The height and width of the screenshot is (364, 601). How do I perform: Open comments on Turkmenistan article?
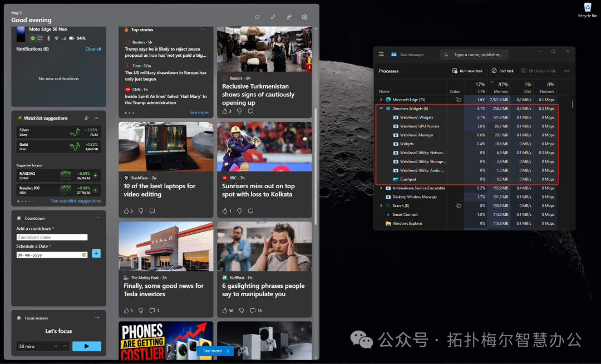[250, 111]
